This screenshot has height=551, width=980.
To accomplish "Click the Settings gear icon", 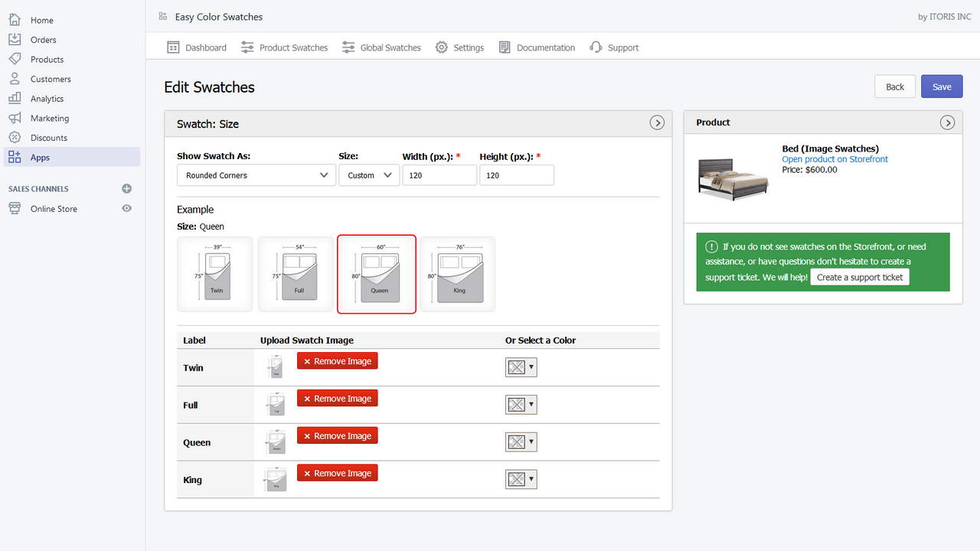I will click(x=442, y=47).
